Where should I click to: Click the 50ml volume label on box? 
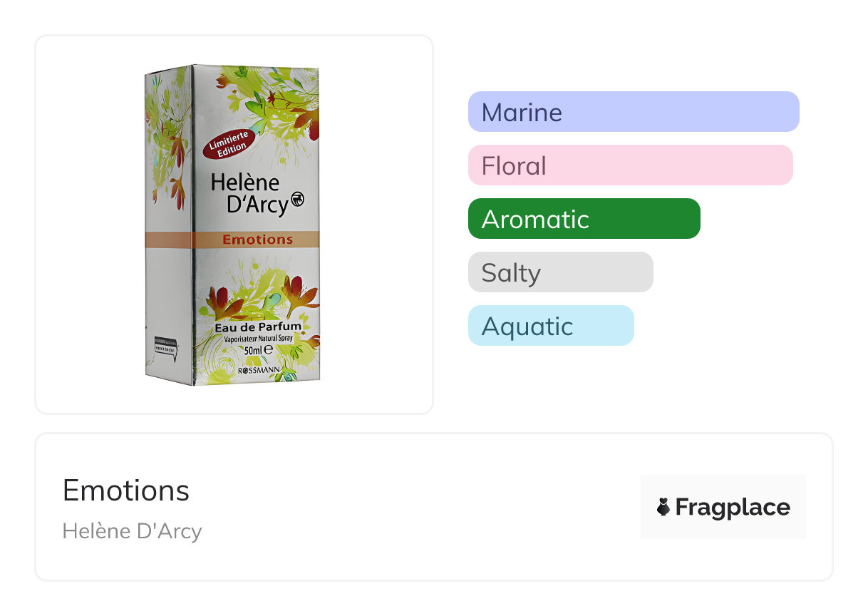[x=258, y=351]
